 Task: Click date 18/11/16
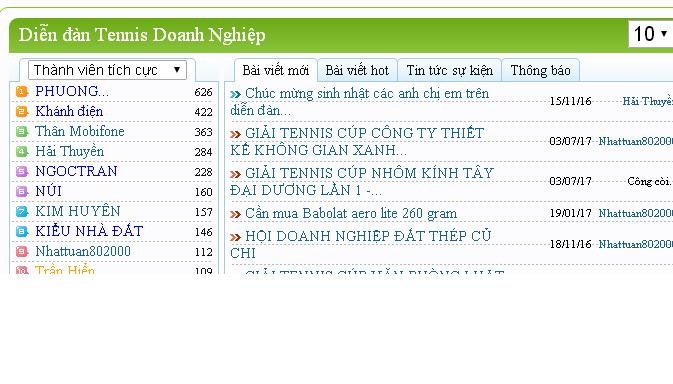point(570,244)
